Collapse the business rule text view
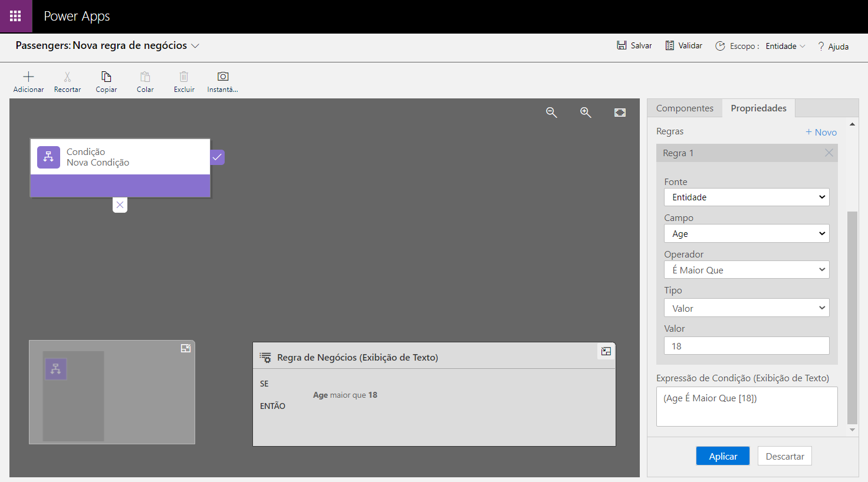 606,351
